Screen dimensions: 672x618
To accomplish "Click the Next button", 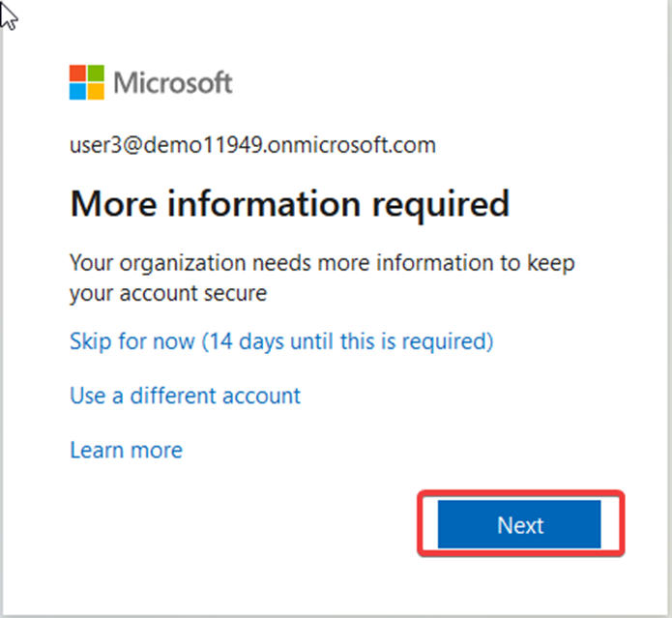I will click(x=519, y=524).
